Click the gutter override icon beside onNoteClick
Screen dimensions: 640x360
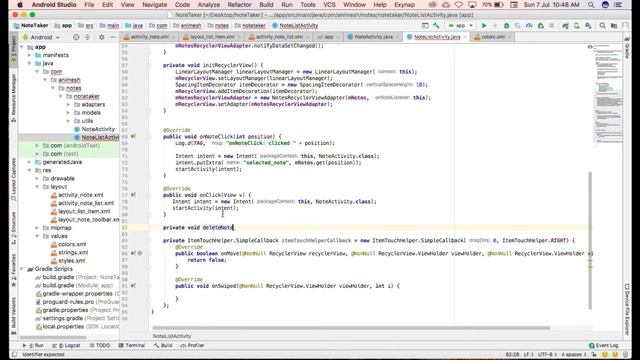click(133, 136)
